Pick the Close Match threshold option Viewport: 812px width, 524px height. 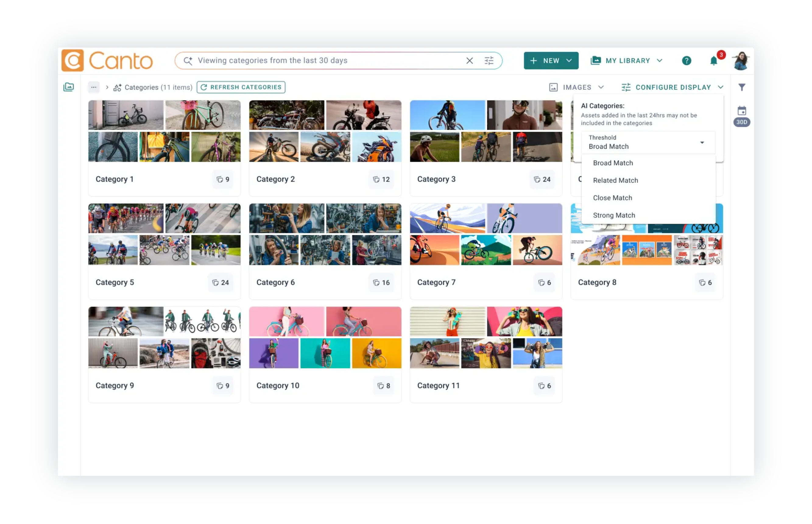[x=612, y=198]
